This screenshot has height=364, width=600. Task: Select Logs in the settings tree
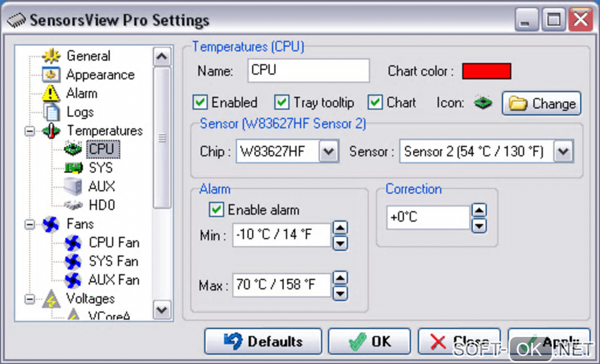tap(80, 112)
